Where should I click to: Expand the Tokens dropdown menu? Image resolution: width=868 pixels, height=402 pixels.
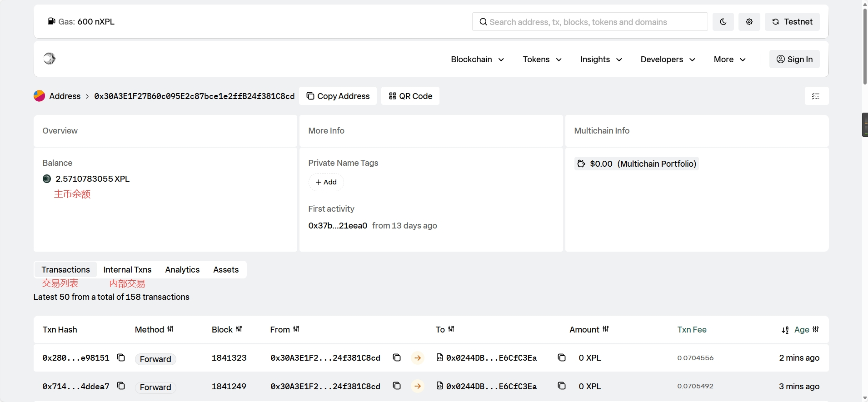pos(542,60)
